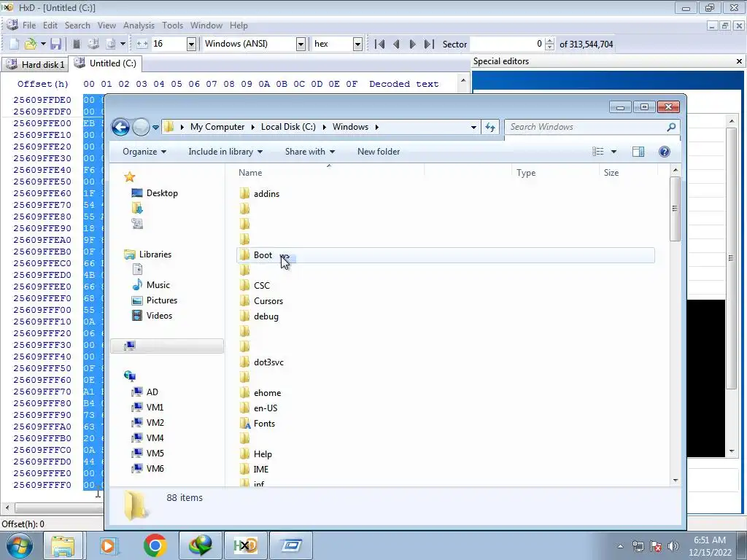Click the Refresh icon beside the address bar
This screenshot has height=560, width=747.
click(x=489, y=127)
